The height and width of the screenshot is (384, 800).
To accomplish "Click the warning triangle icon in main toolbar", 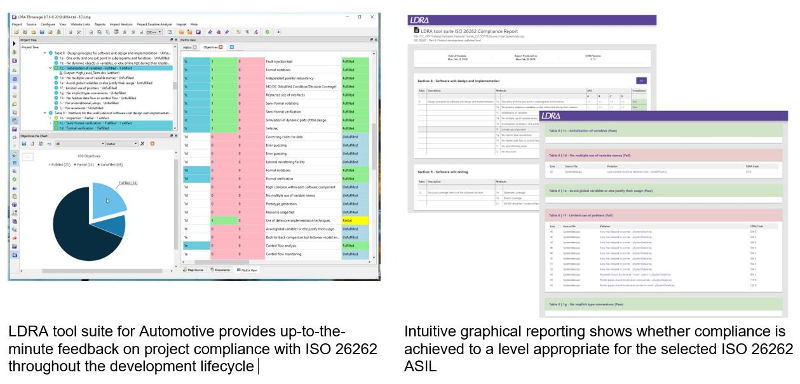I will (x=59, y=32).
